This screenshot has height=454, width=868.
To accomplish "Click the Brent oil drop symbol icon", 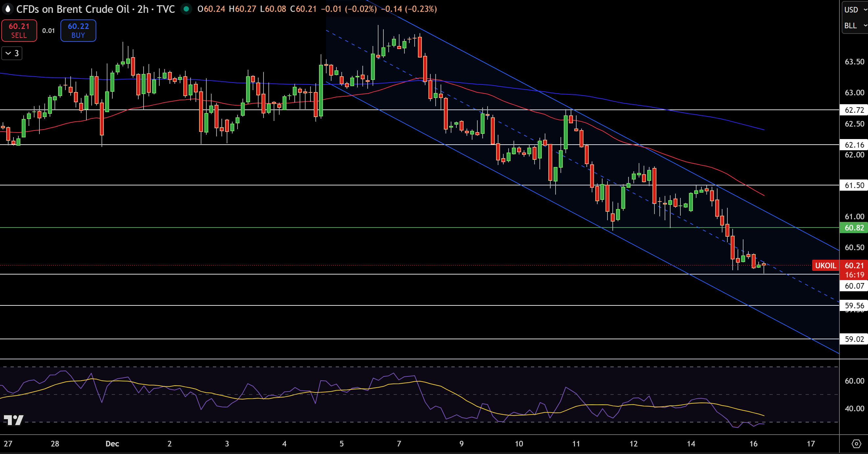I will point(8,9).
